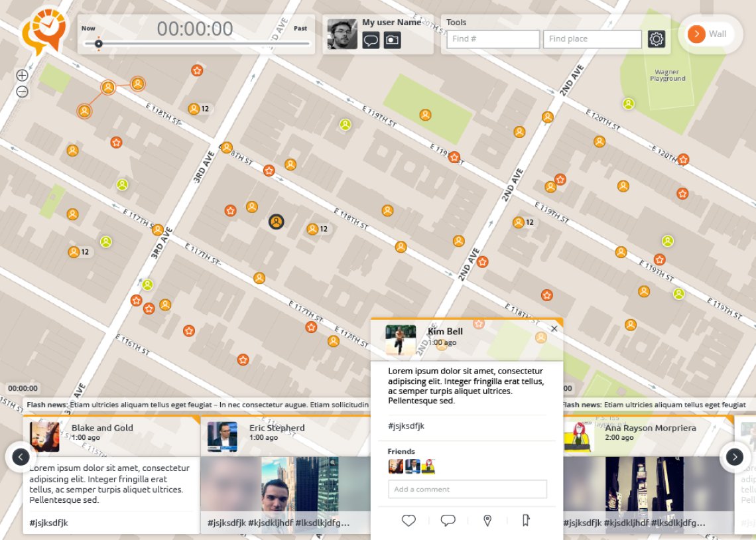Image resolution: width=756 pixels, height=540 pixels.
Task: Select the middle marker of the linked three-marker chain
Action: 108,88
